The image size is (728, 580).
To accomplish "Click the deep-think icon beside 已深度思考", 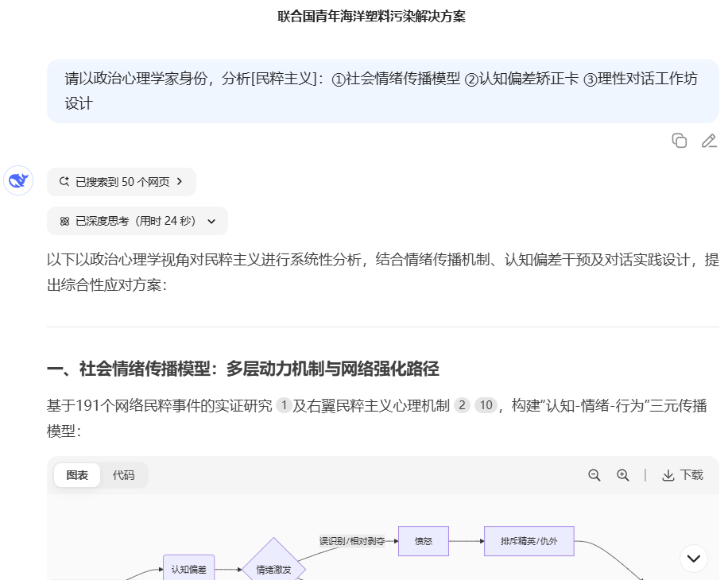I will click(67, 220).
